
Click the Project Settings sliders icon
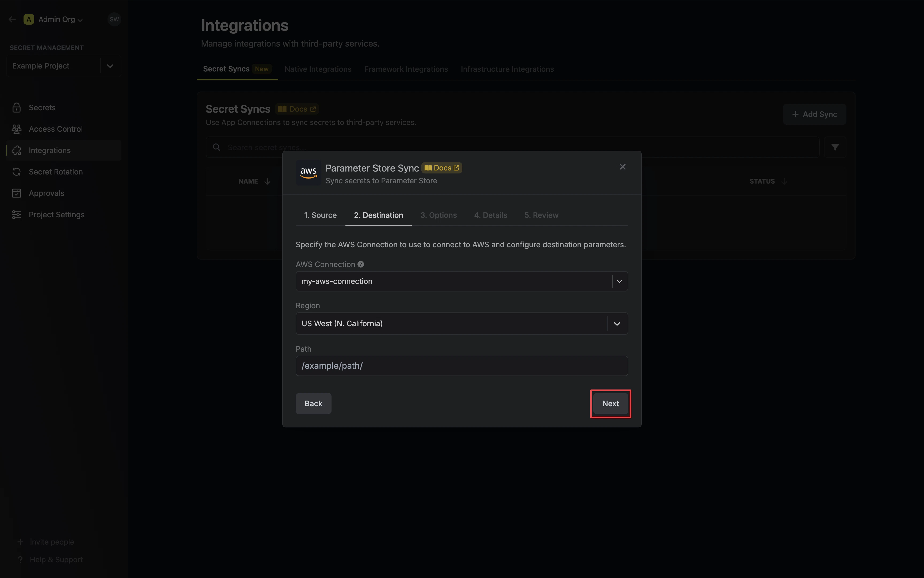(16, 214)
